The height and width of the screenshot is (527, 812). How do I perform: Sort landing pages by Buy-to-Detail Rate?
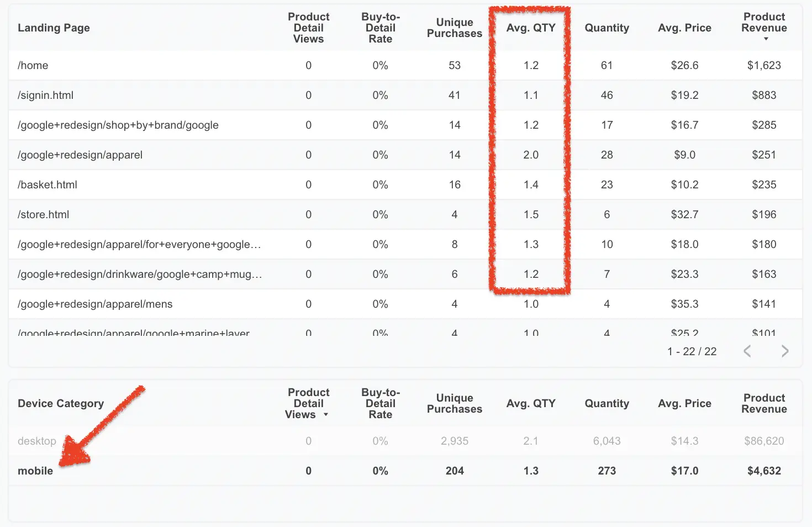[381, 28]
